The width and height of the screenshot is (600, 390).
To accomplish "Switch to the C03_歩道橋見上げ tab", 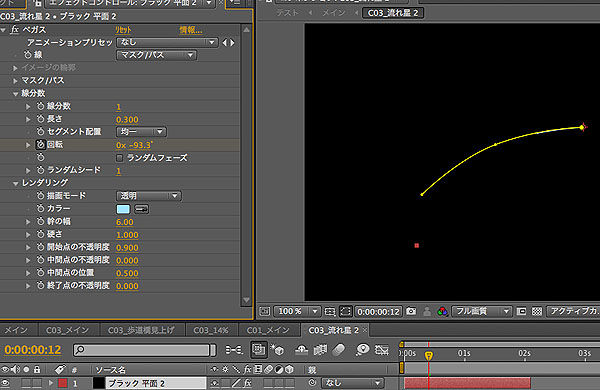I will 142,330.
